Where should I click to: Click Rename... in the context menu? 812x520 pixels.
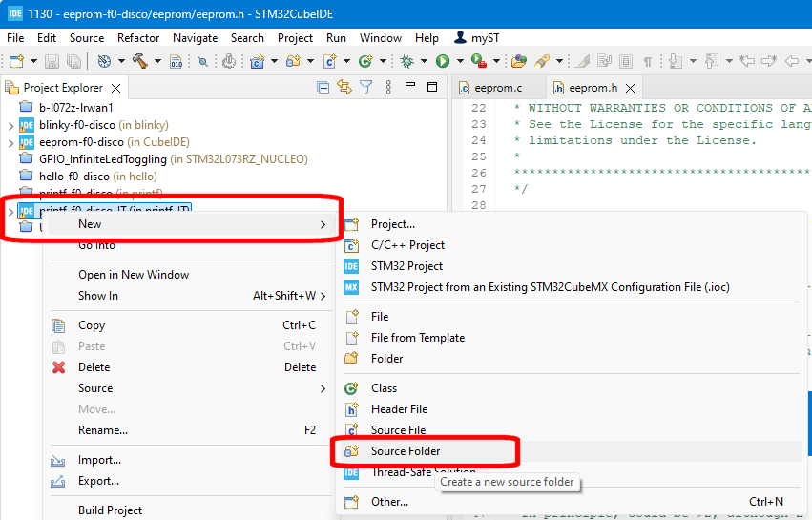click(190, 430)
